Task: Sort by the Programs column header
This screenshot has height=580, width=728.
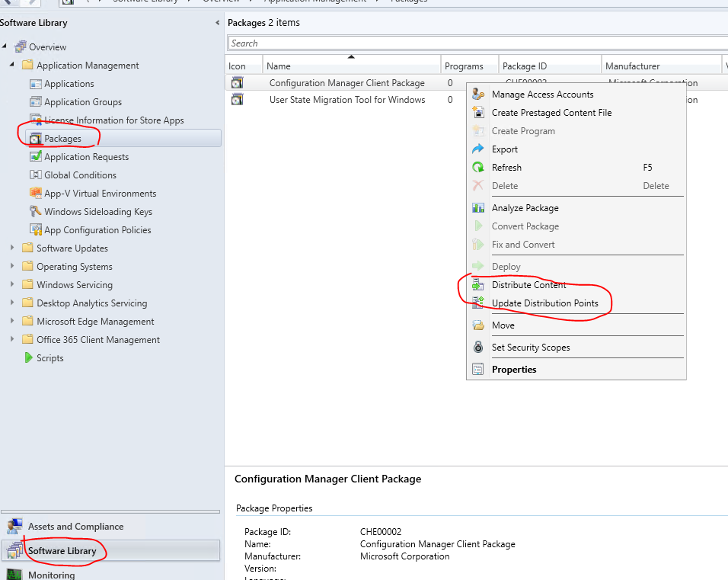Action: click(470, 66)
